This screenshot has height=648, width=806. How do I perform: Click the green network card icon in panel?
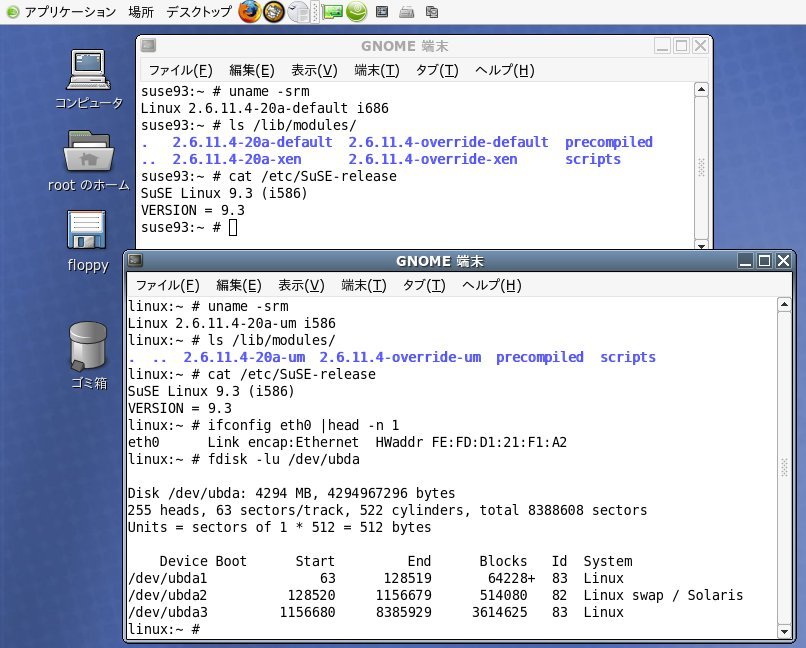[x=332, y=11]
